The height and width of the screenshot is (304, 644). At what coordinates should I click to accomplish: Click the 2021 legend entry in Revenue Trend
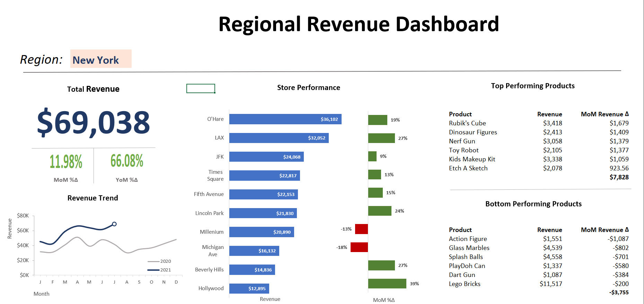[159, 270]
